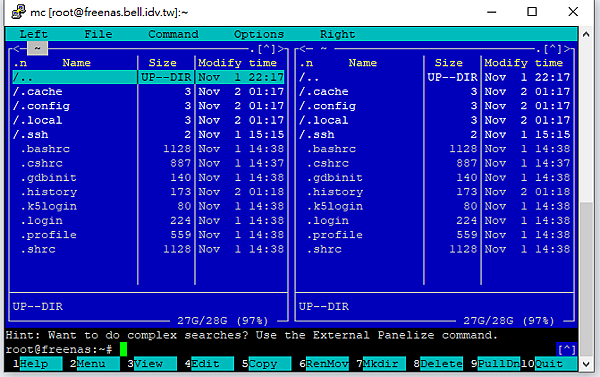The height and width of the screenshot is (377, 600).
Task: Open the Right menu
Action: pyautogui.click(x=338, y=34)
